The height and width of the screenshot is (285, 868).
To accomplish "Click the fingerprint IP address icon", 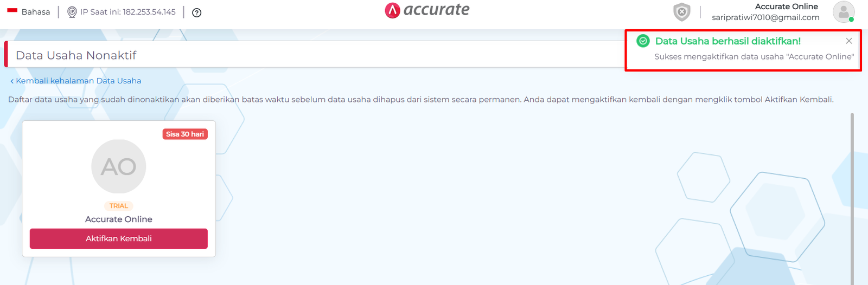I will pyautogui.click(x=72, y=12).
